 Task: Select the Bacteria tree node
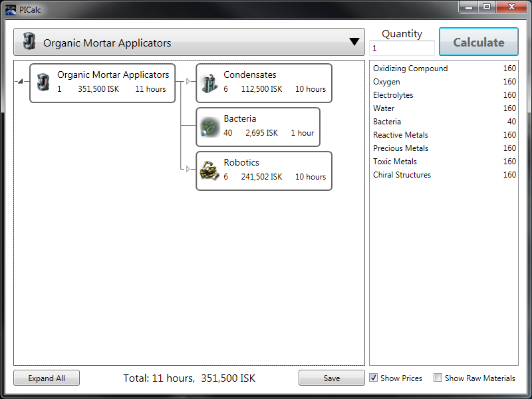[258, 126]
